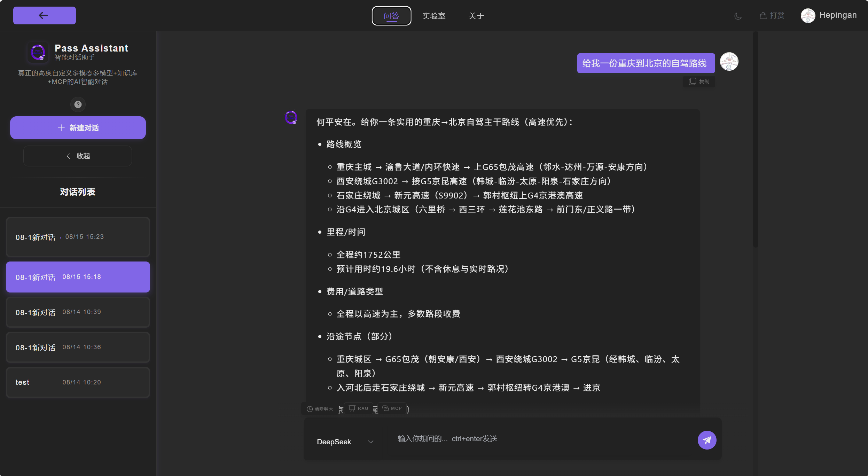Click the back arrow button
868x476 pixels.
44,15
